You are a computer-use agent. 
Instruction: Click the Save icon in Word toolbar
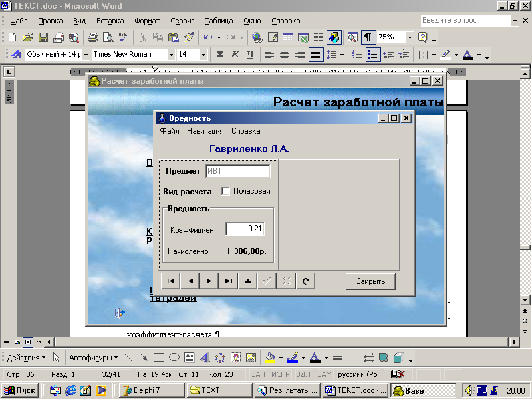tap(43, 37)
